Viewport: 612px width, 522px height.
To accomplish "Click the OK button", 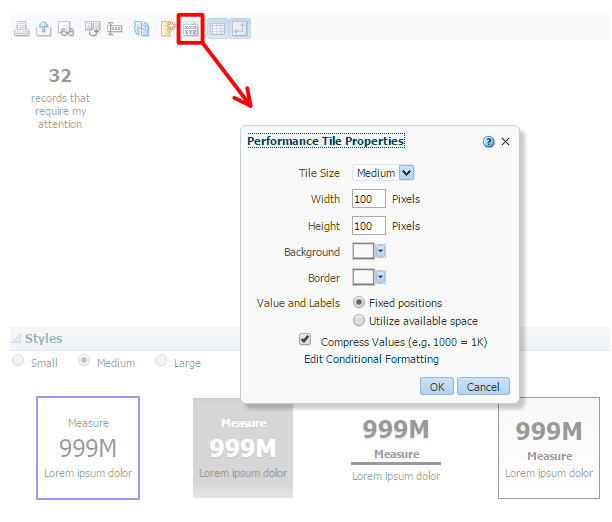I will (437, 386).
